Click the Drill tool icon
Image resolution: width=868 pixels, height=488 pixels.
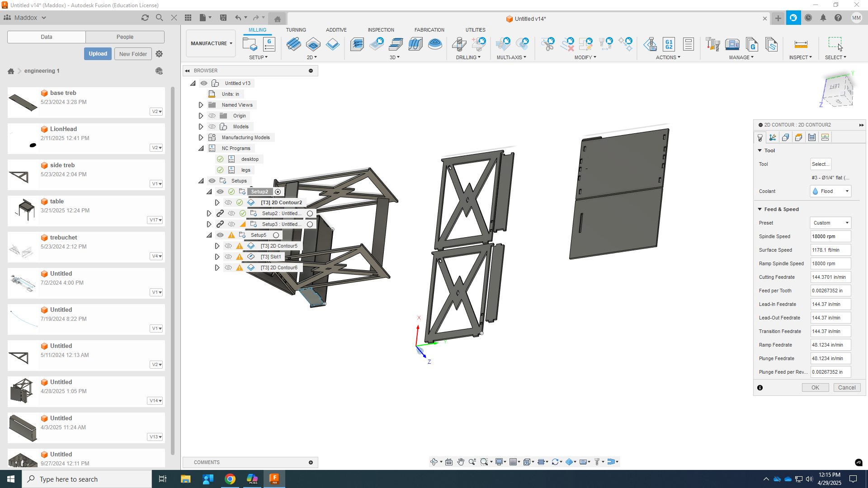(459, 44)
